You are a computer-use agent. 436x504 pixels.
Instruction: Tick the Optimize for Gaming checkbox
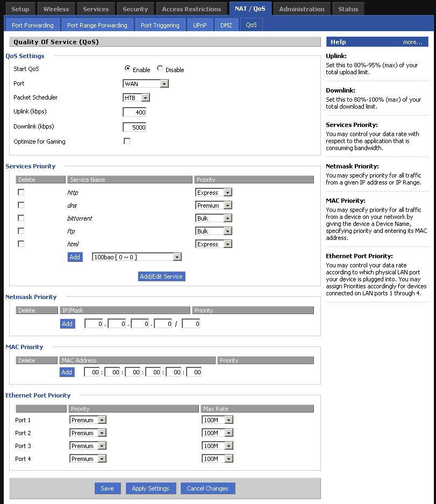pyautogui.click(x=127, y=141)
